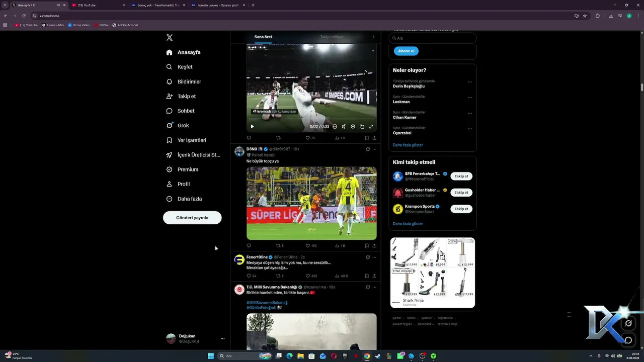This screenshot has height=362, width=644.
Task: Open İçerik Üreticisi Stüdyosu menu item
Action: (193, 155)
